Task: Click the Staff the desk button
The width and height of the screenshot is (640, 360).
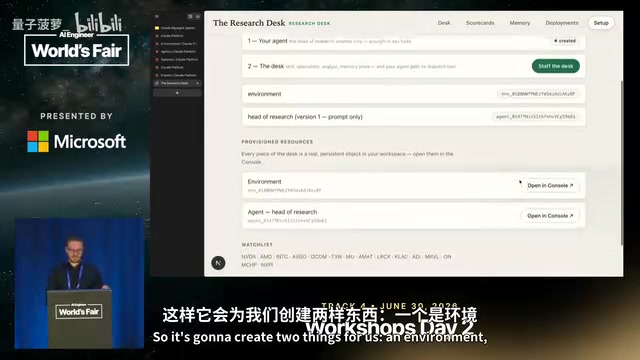Action: [556, 66]
